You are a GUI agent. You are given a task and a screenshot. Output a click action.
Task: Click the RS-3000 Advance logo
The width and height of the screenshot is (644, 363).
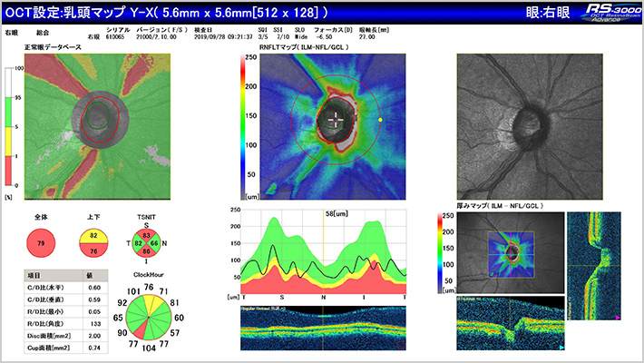tap(611, 13)
